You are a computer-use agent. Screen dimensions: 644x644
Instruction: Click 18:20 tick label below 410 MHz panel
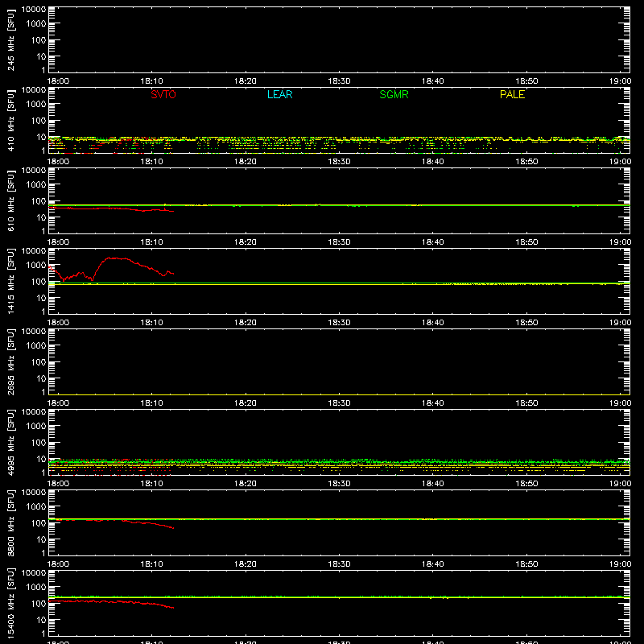coord(246,162)
